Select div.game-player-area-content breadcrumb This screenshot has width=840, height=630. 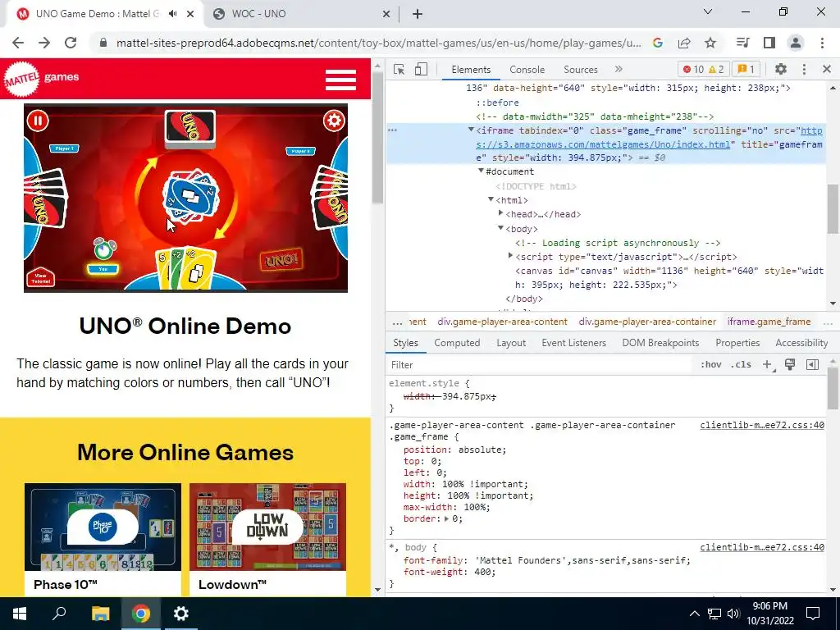[502, 322]
